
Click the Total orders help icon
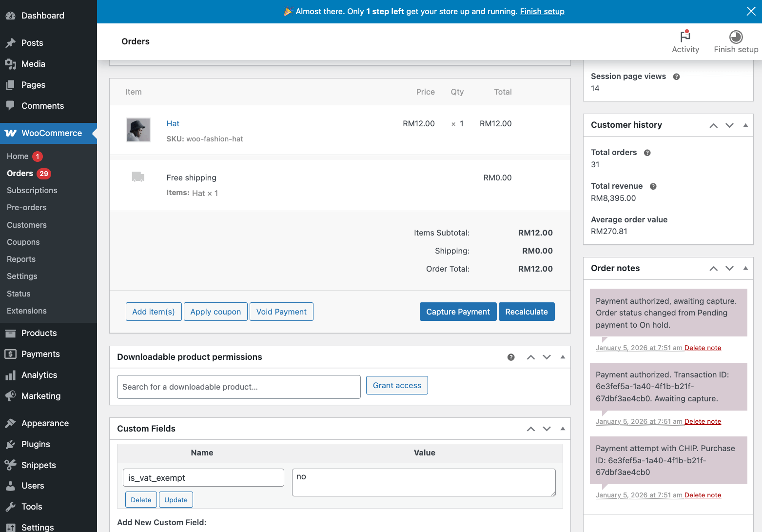pyautogui.click(x=647, y=153)
